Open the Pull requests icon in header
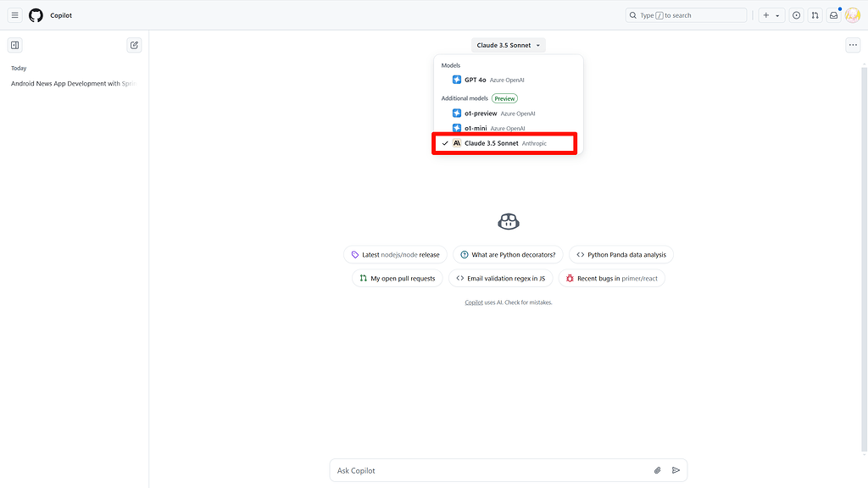The width and height of the screenshot is (868, 488). [815, 15]
